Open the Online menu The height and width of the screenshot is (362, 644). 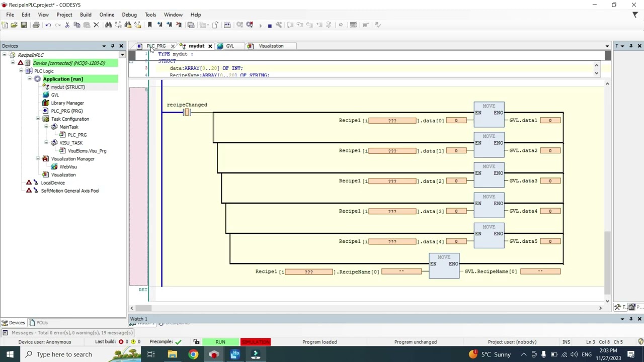tap(107, 15)
